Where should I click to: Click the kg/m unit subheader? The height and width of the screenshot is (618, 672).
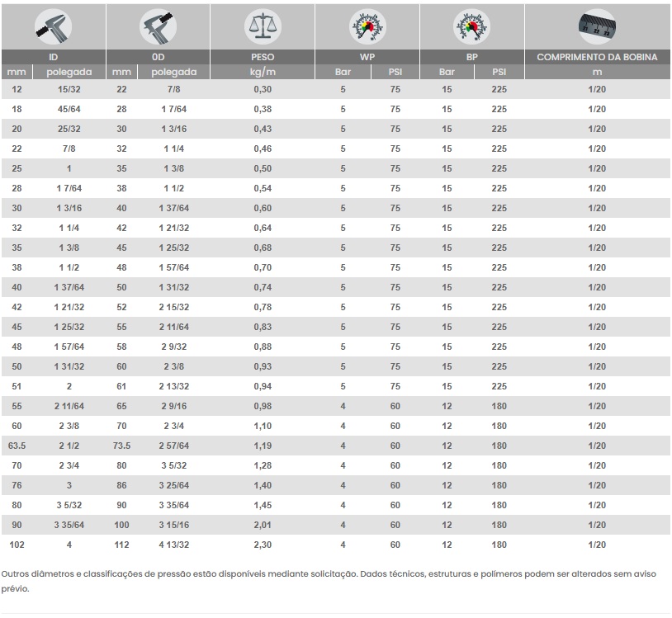coord(263,72)
